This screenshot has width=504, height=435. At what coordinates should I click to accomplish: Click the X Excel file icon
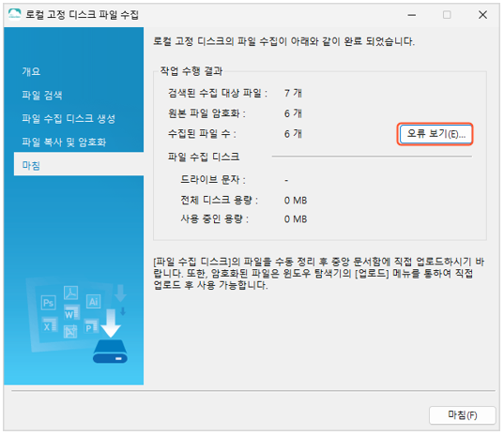[x=50, y=325]
